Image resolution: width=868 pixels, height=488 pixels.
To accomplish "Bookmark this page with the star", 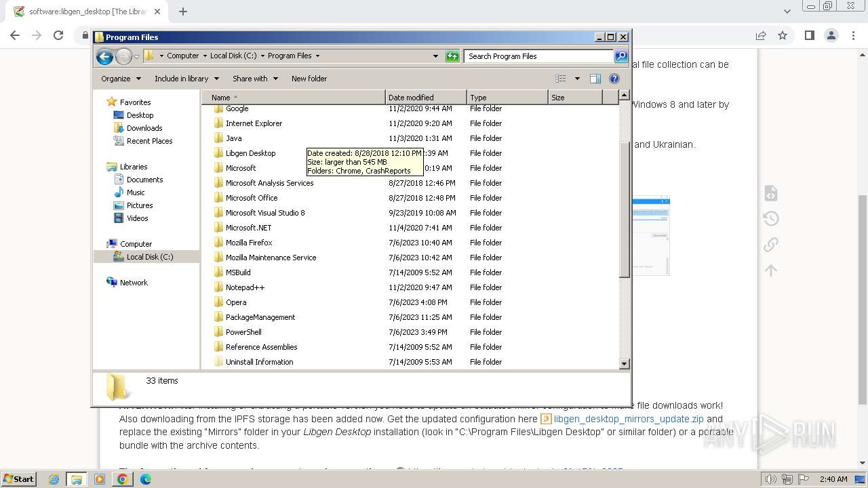I will coord(783,35).
